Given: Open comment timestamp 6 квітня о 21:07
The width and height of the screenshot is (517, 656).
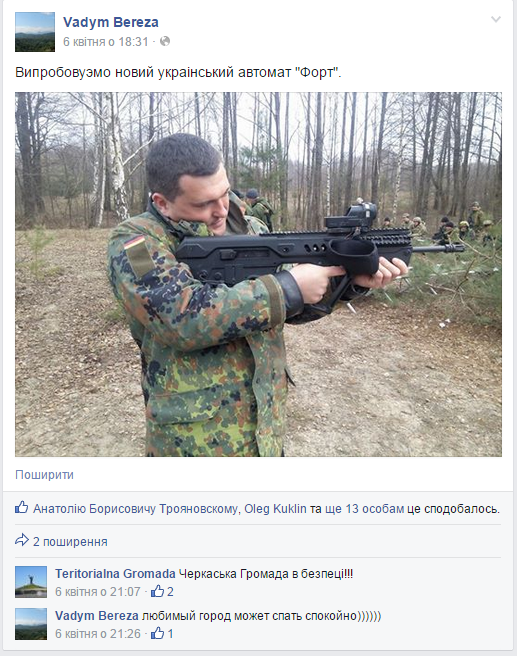Looking at the screenshot, I should 98,592.
